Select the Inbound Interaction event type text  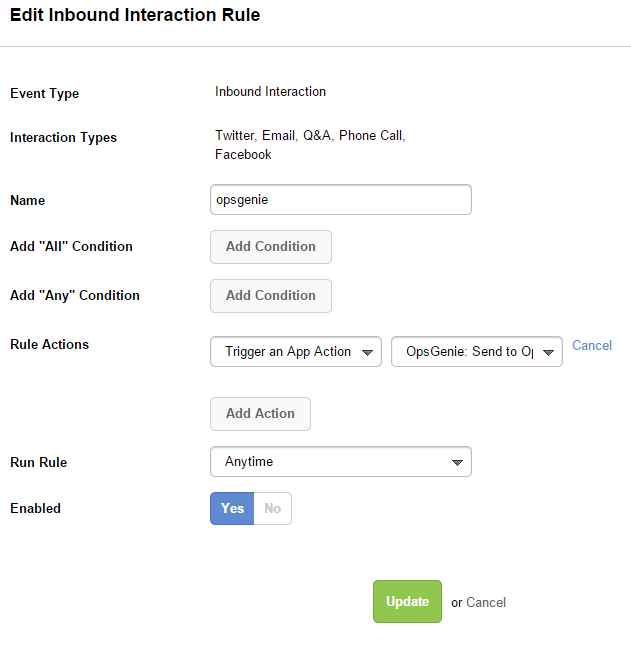pyautogui.click(x=270, y=92)
